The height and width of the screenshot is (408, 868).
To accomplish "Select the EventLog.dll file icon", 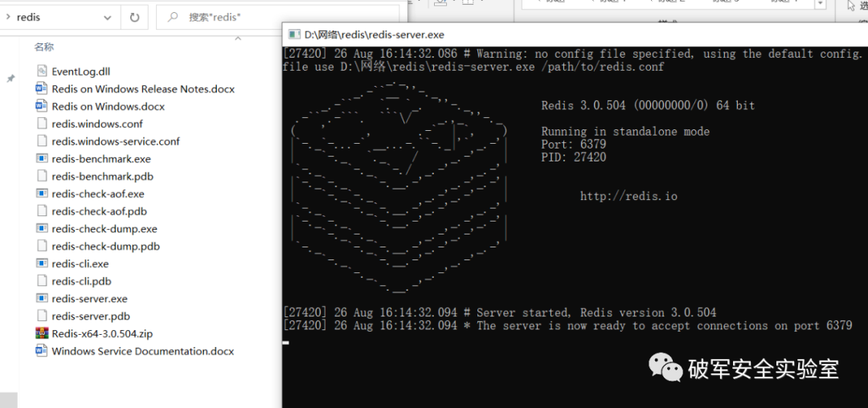I will 42,71.
